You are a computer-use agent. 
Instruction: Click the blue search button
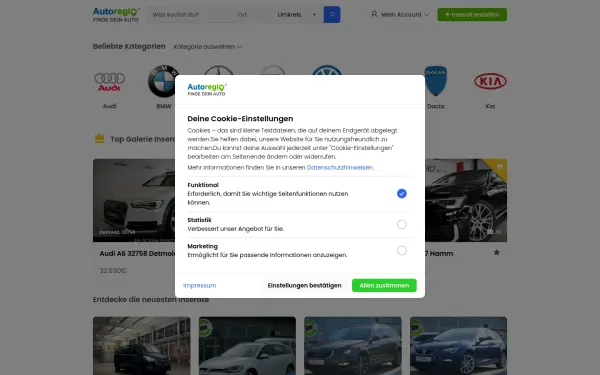[332, 15]
